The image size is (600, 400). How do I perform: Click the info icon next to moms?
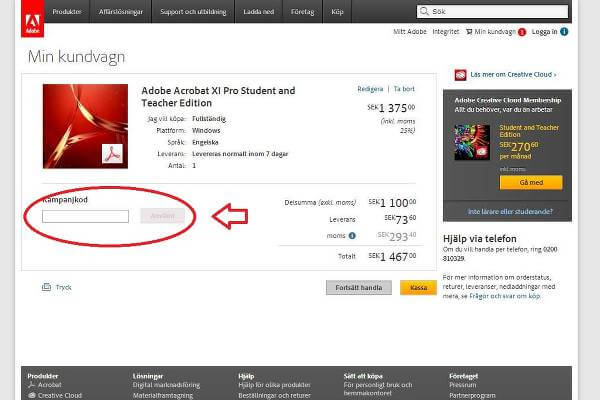352,236
